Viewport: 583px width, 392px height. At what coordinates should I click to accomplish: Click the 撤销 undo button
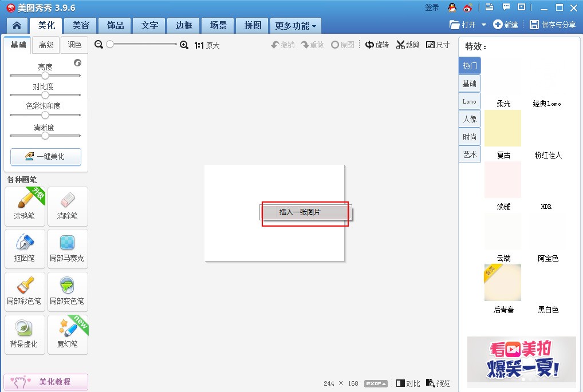coord(283,45)
